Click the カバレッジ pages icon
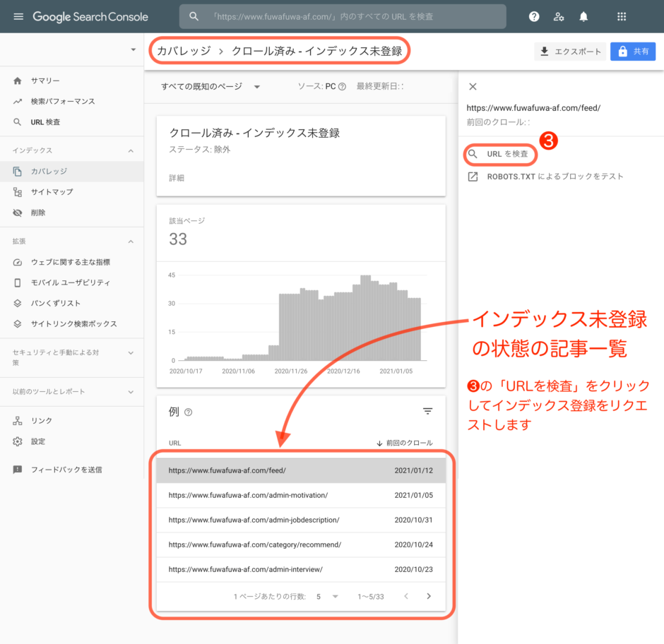The width and height of the screenshot is (664, 644). click(18, 171)
